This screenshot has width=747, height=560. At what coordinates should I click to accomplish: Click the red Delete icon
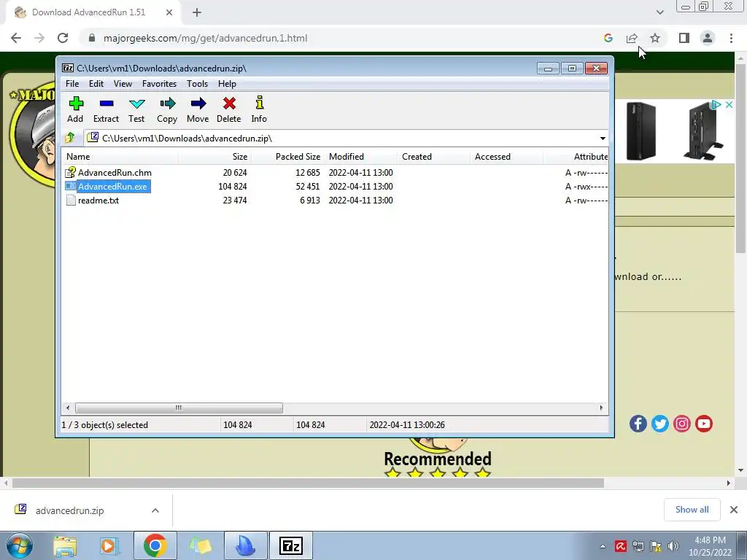point(229,104)
